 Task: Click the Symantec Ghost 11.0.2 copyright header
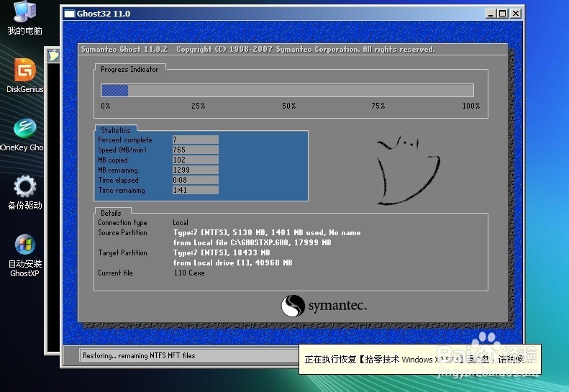[258, 50]
